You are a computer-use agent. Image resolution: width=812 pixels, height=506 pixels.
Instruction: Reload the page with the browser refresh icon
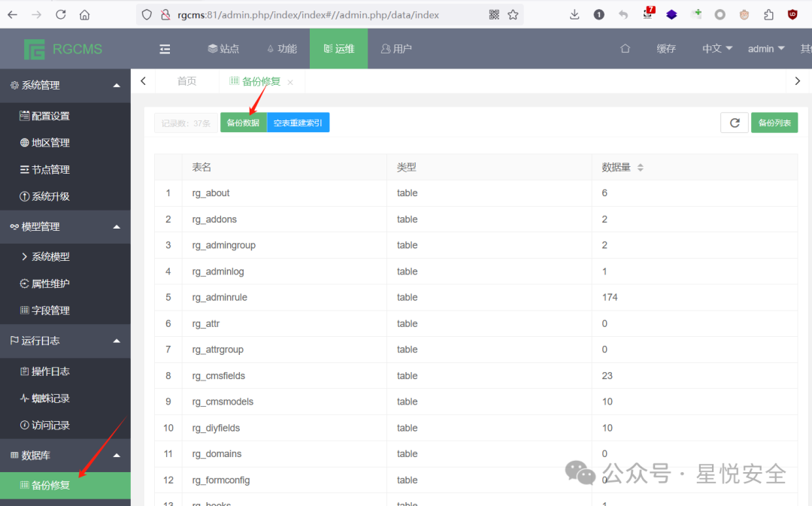tap(61, 14)
